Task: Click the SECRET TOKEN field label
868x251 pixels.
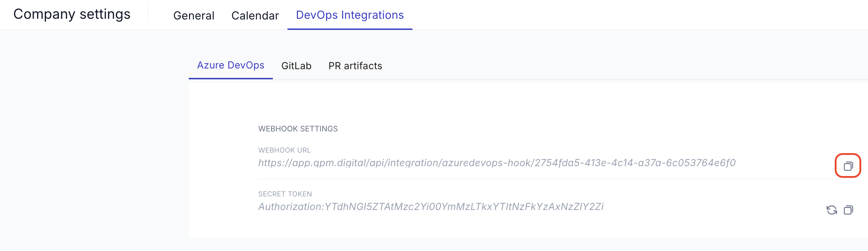Action: coord(285,194)
